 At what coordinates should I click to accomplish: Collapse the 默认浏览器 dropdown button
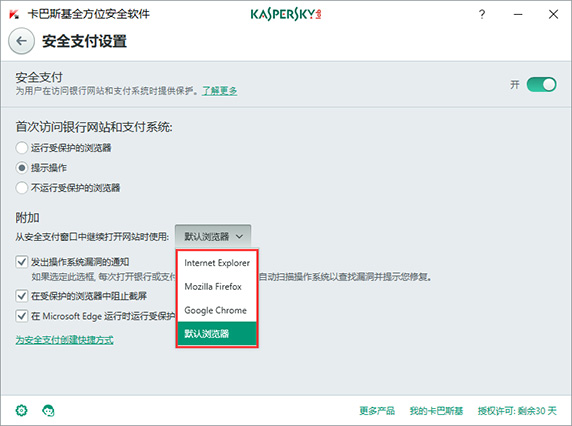coord(213,236)
